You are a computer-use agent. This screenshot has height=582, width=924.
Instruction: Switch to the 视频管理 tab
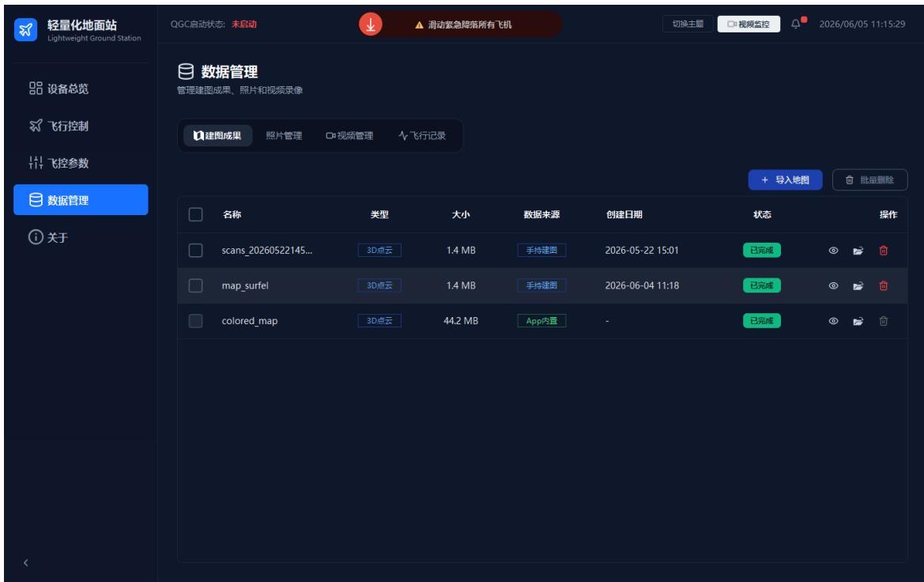(x=349, y=136)
